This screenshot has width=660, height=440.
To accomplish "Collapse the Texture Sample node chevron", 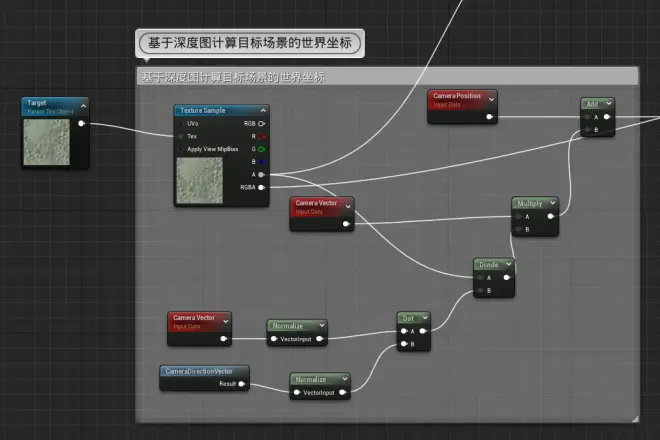I will tap(263, 110).
